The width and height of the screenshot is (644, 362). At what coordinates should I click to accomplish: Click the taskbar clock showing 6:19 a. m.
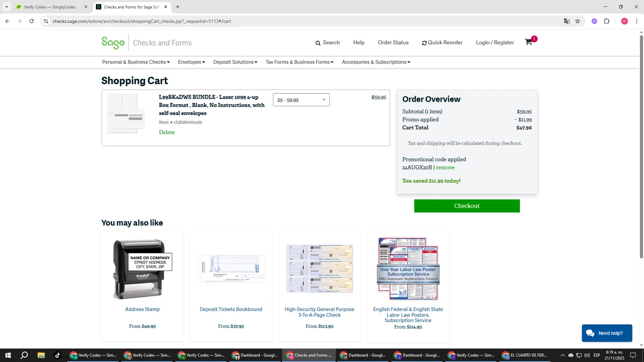tap(614, 355)
